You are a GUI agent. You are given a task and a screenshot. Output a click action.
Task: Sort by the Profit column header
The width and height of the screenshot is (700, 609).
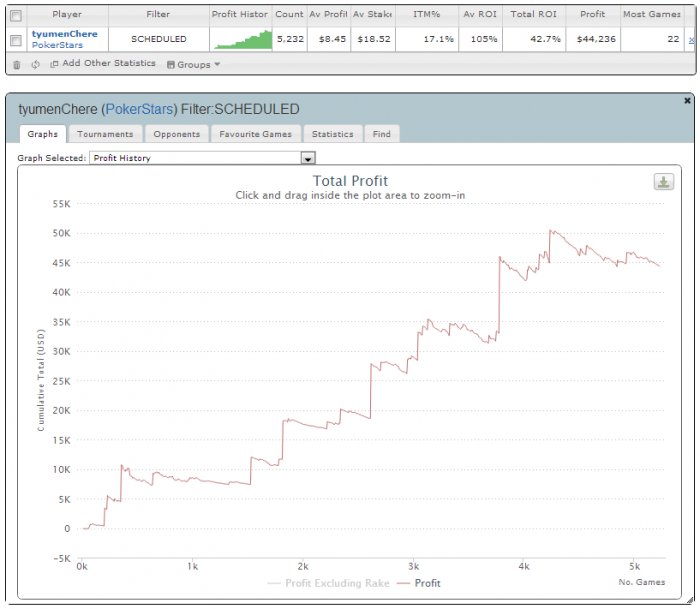point(592,14)
